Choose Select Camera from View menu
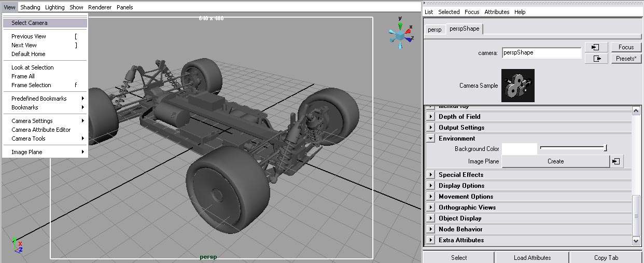Screen dimensions: 644x263 point(45,23)
